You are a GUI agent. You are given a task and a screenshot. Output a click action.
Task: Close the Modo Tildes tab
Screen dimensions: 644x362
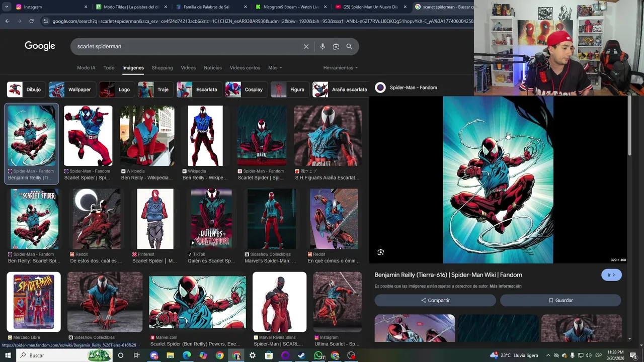click(166, 7)
